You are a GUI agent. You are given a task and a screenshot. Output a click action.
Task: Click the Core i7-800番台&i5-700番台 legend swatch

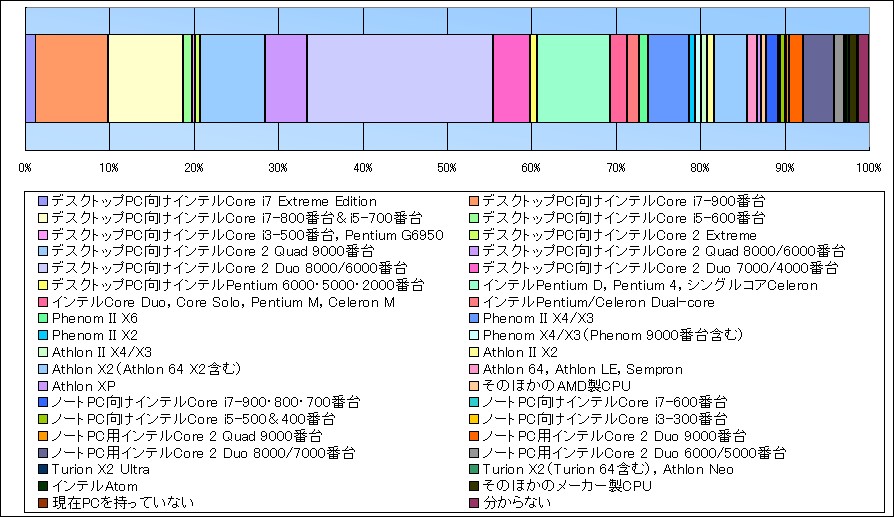[43, 218]
